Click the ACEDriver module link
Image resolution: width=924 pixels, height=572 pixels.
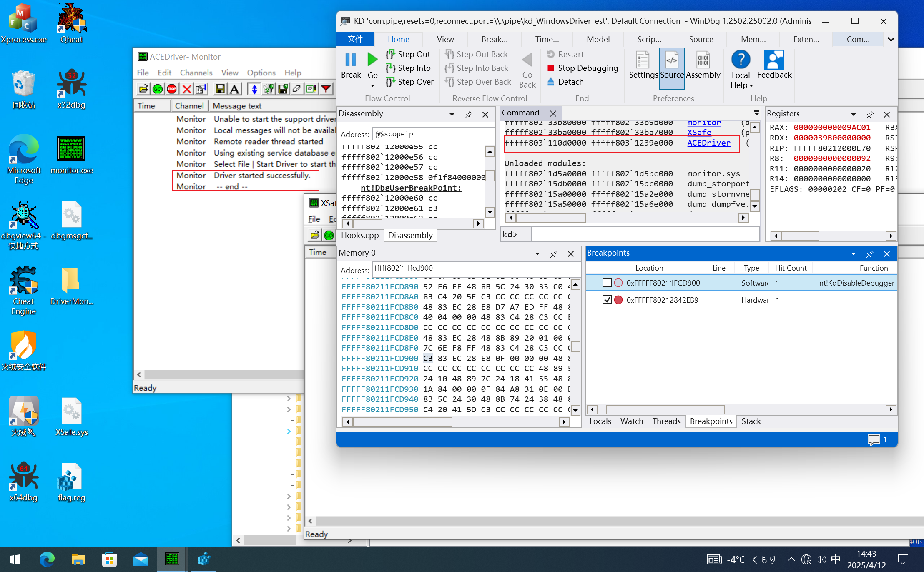708,143
